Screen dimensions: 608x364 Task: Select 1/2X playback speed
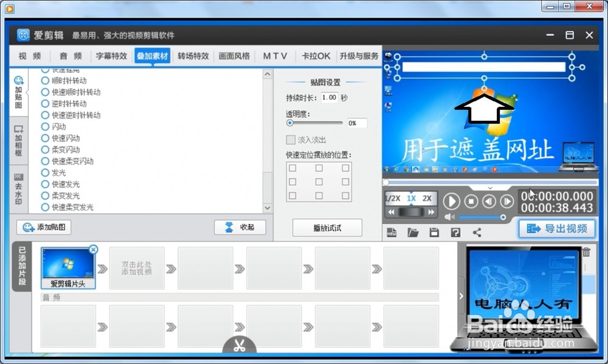393,199
